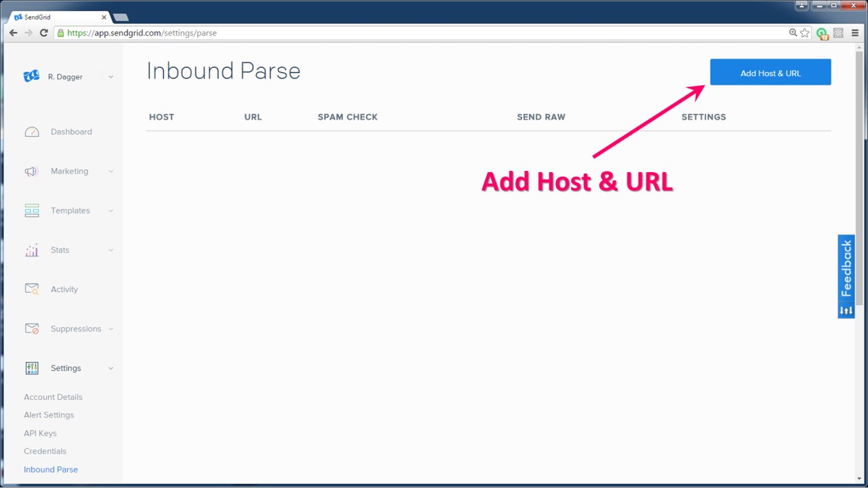
Task: Click the HOST column header
Action: 161,117
